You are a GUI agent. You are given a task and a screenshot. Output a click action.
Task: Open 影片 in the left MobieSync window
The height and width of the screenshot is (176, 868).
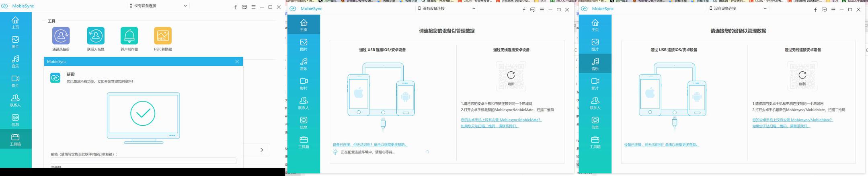(x=15, y=81)
